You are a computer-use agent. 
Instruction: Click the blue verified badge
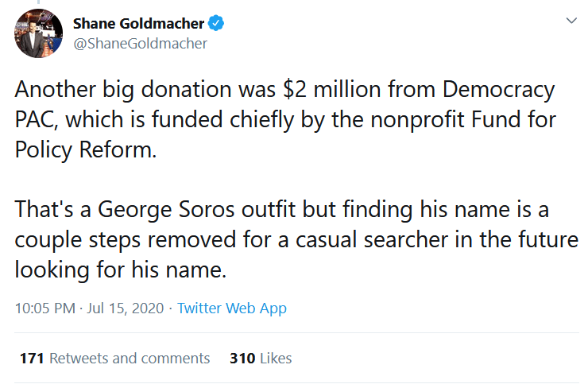point(216,24)
